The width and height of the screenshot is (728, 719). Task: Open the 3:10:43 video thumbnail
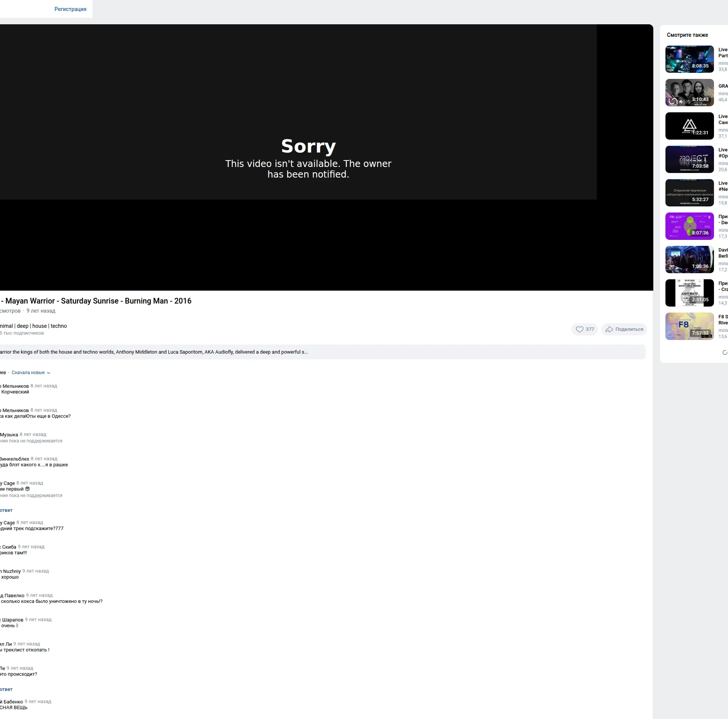point(690,93)
